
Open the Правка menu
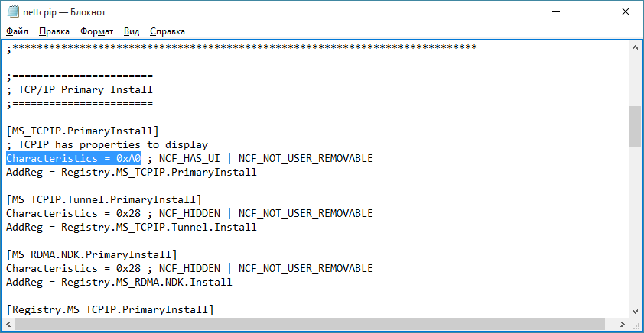[x=54, y=31]
